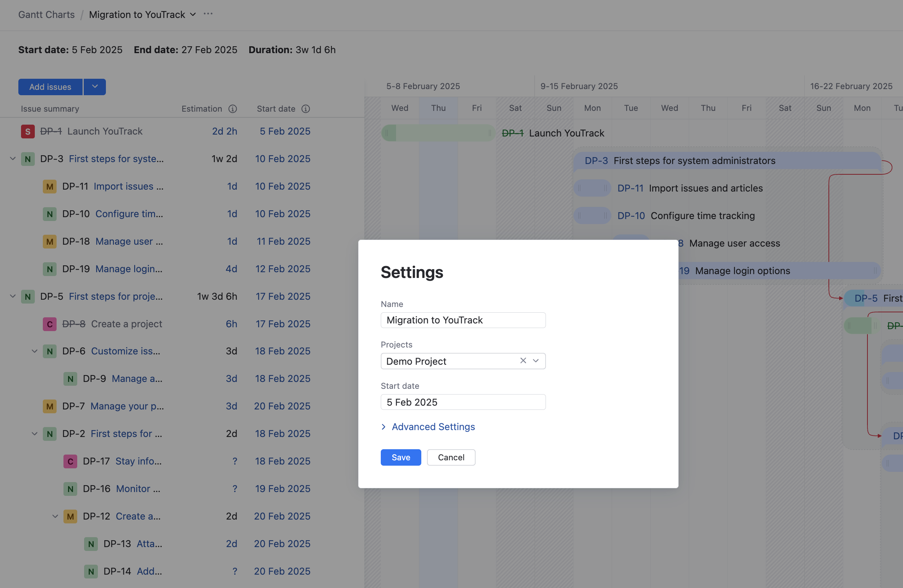
Task: Clear Demo Project using the X icon
Action: 523,361
